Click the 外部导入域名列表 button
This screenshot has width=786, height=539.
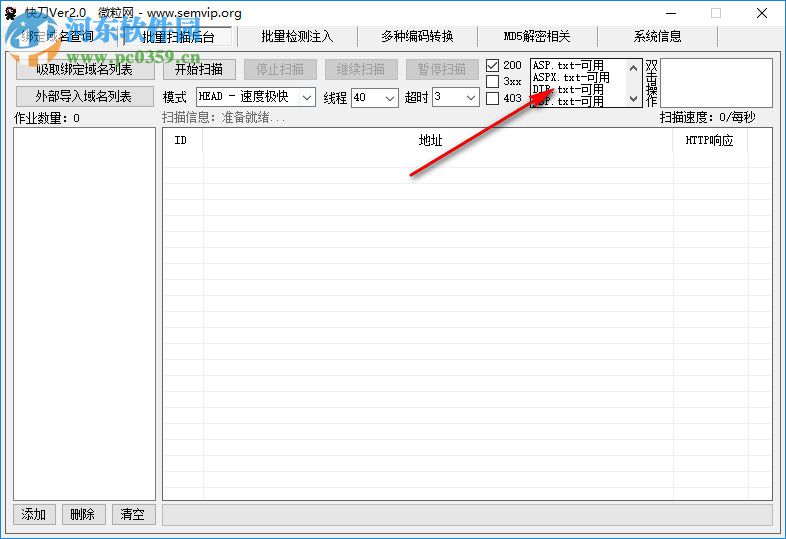click(x=85, y=96)
